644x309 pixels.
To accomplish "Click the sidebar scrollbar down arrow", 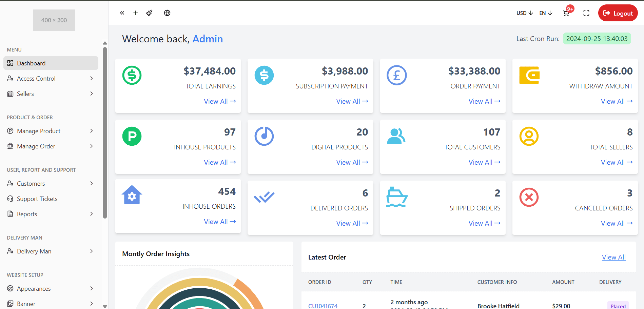I will [105, 306].
